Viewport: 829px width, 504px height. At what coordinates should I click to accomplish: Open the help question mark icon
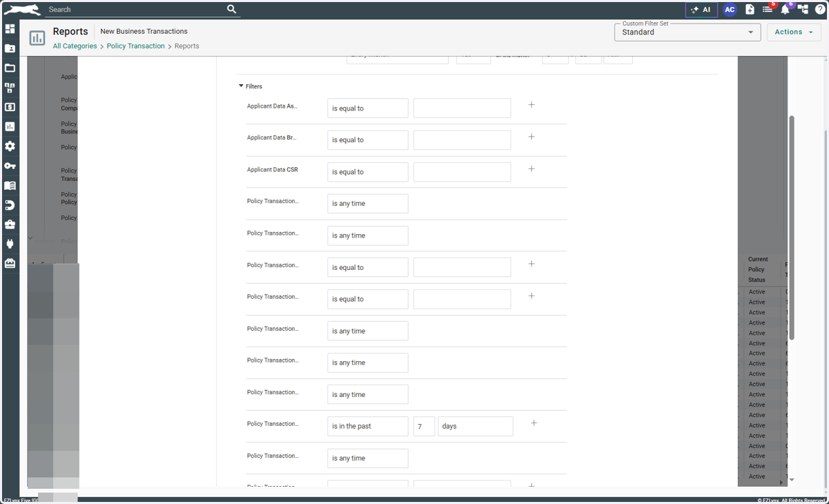pyautogui.click(x=820, y=10)
